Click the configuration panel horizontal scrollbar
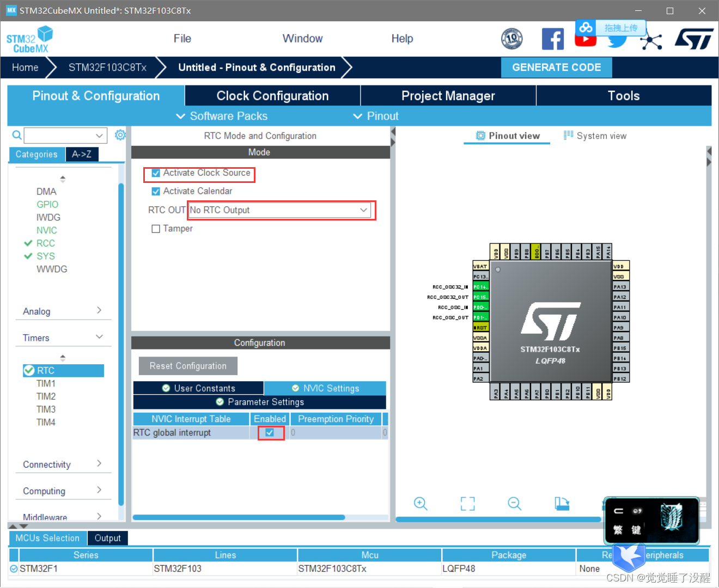 click(239, 517)
